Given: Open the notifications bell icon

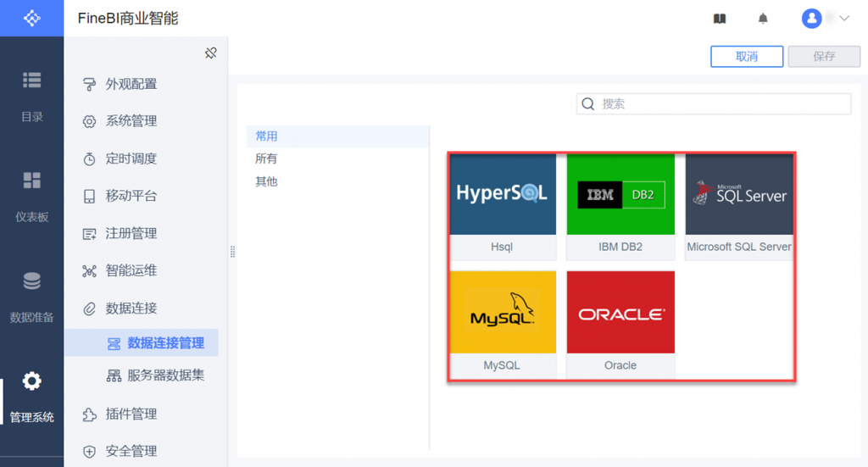Looking at the screenshot, I should click(763, 19).
